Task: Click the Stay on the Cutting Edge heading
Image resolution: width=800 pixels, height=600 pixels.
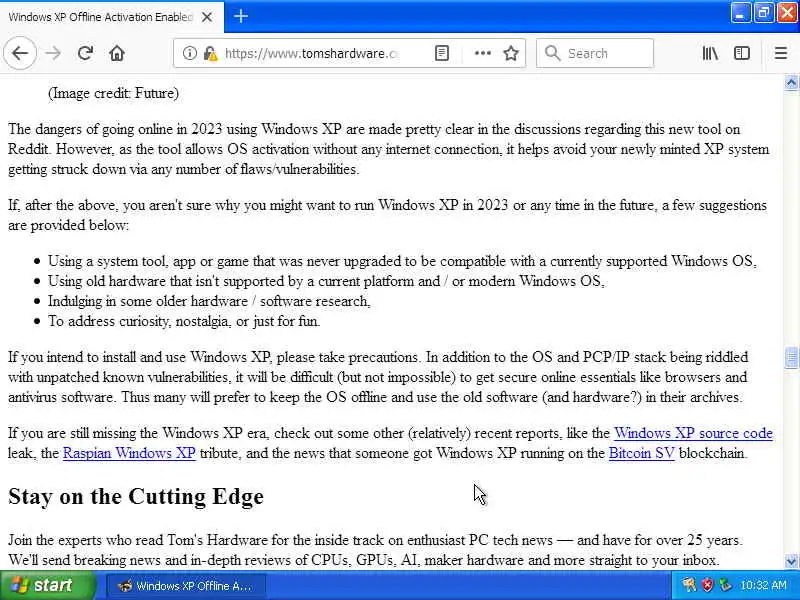Action: pos(136,496)
